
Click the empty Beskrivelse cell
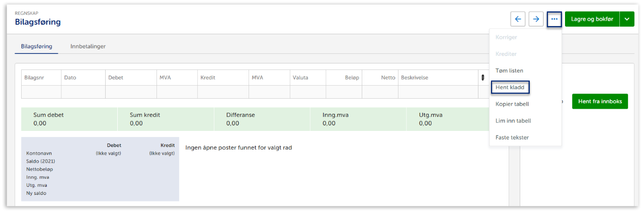(438, 92)
